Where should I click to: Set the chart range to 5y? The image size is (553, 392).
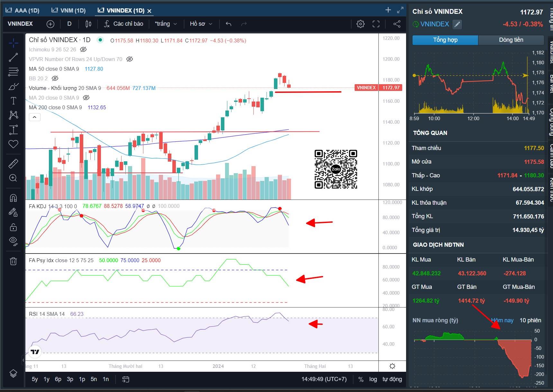(35, 379)
